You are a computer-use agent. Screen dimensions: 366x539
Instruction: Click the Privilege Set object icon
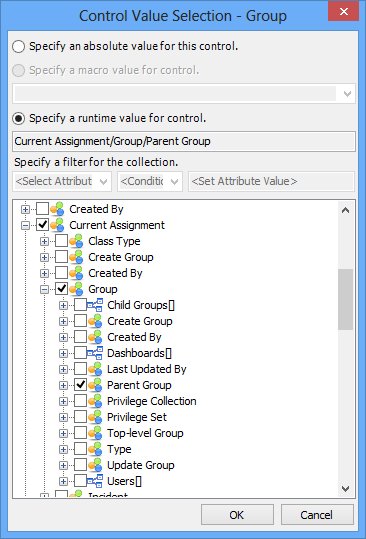click(x=95, y=417)
